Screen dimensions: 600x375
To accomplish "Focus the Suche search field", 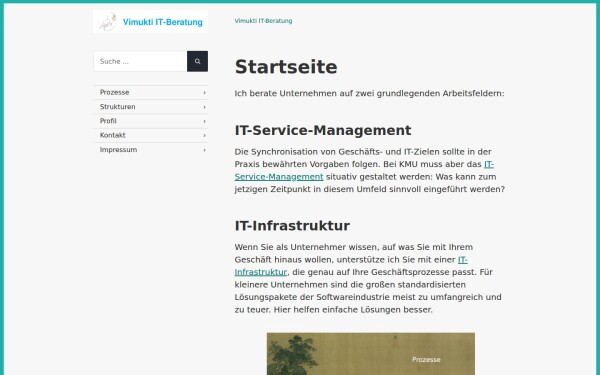I will pyautogui.click(x=140, y=61).
